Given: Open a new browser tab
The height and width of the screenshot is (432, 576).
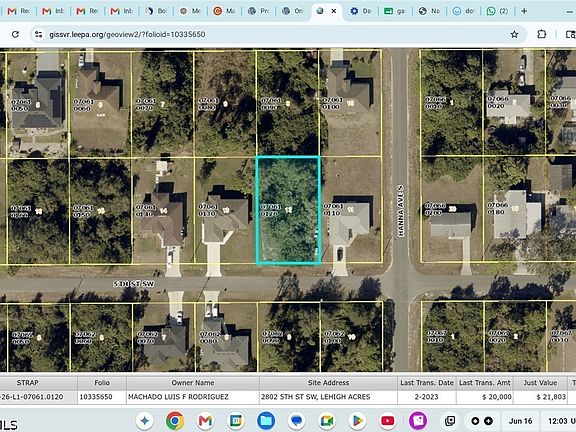Looking at the screenshot, I should [x=524, y=11].
